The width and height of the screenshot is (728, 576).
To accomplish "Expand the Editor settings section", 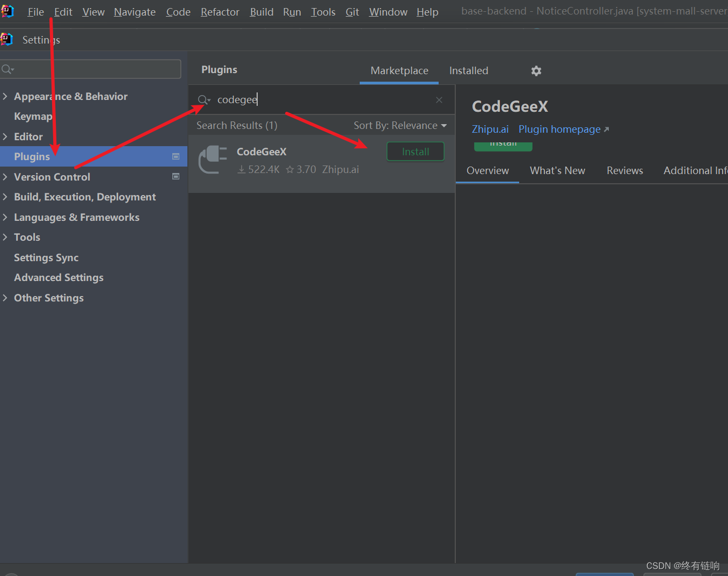I will coord(5,136).
